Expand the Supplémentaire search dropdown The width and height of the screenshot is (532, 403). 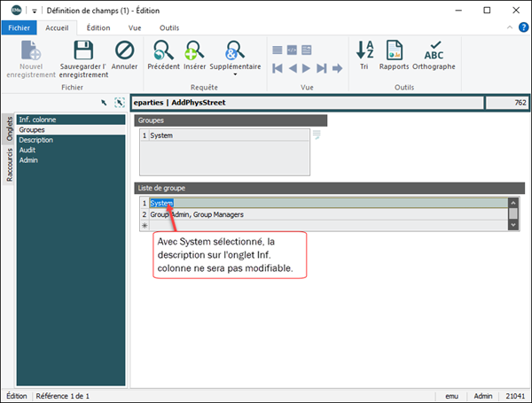point(235,74)
